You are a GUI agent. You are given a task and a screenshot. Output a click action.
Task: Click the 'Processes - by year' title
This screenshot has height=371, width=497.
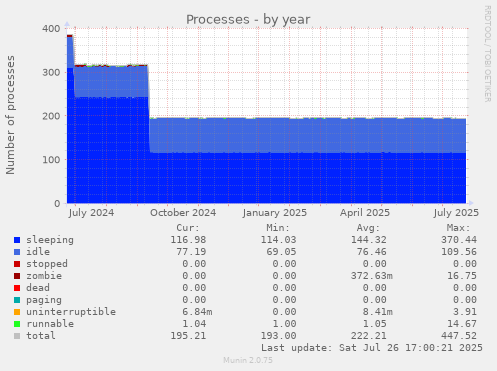[x=248, y=20]
